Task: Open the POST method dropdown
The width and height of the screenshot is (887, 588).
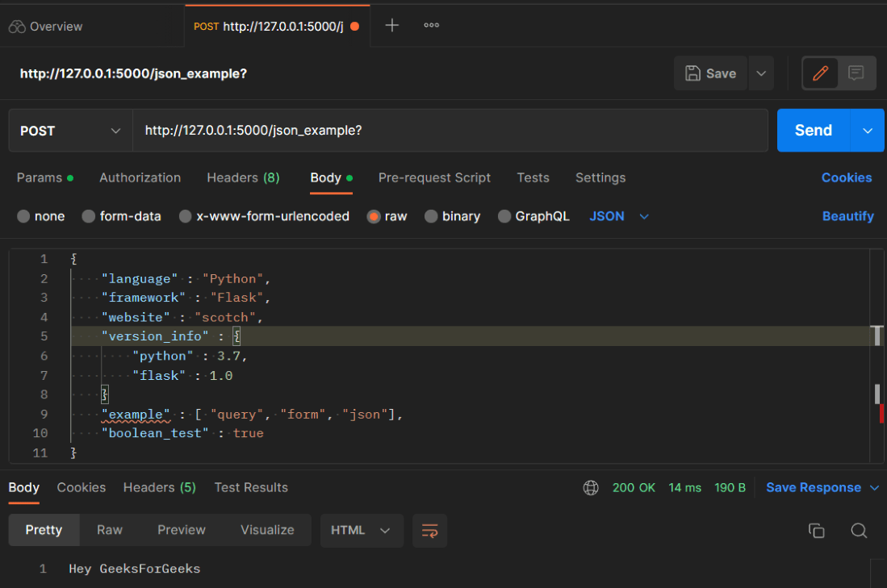Action: coord(71,131)
